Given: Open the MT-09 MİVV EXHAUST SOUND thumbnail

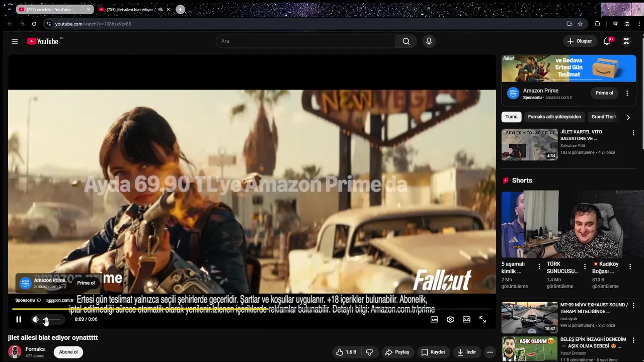Looking at the screenshot, I should point(529,317).
